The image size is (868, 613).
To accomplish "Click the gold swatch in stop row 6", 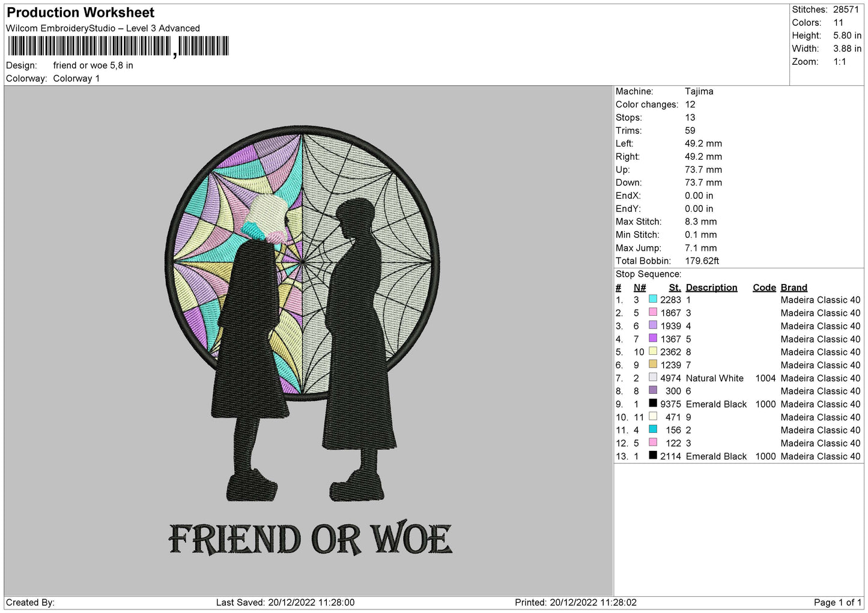I will [653, 364].
